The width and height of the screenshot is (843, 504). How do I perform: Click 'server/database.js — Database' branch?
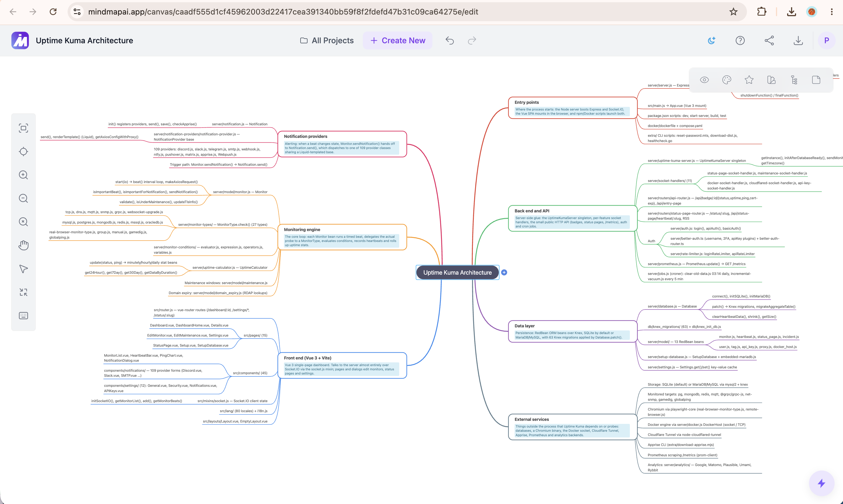(x=672, y=306)
